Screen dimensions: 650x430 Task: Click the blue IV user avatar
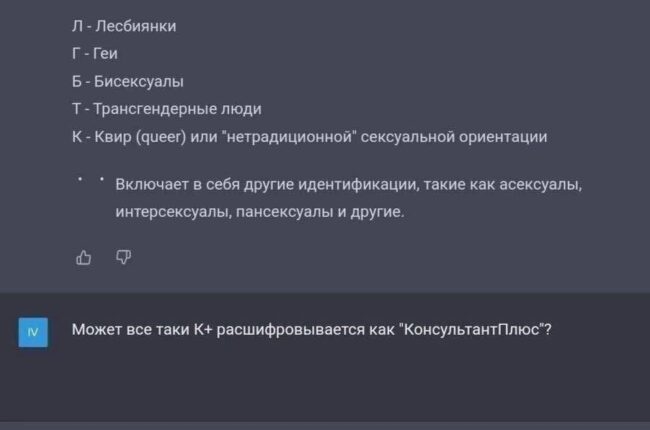coord(32,331)
